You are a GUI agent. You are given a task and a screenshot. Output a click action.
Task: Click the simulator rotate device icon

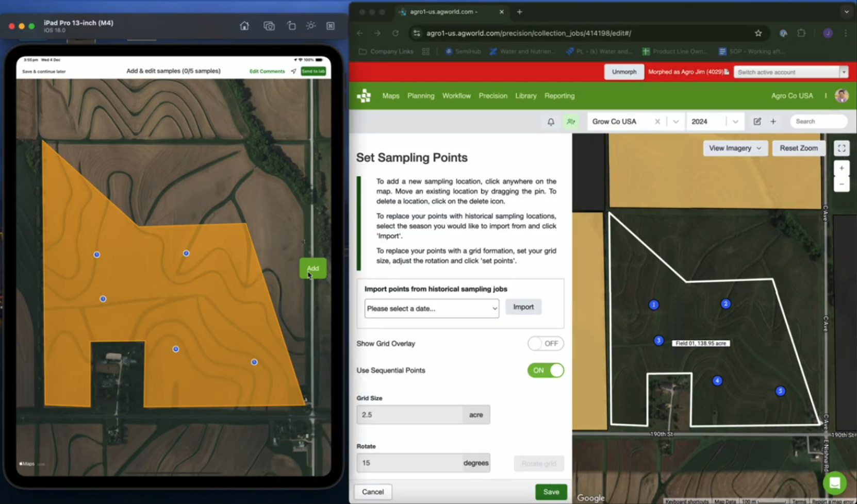[291, 26]
